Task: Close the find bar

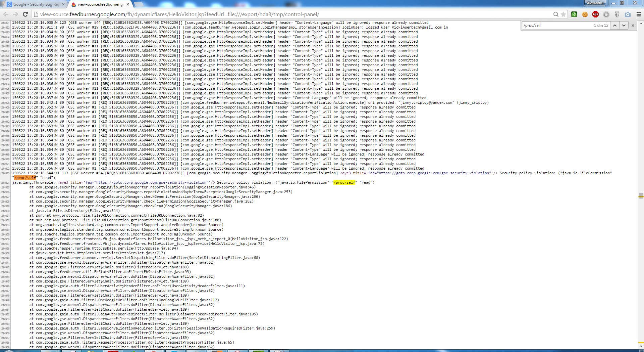Action: pos(633,26)
